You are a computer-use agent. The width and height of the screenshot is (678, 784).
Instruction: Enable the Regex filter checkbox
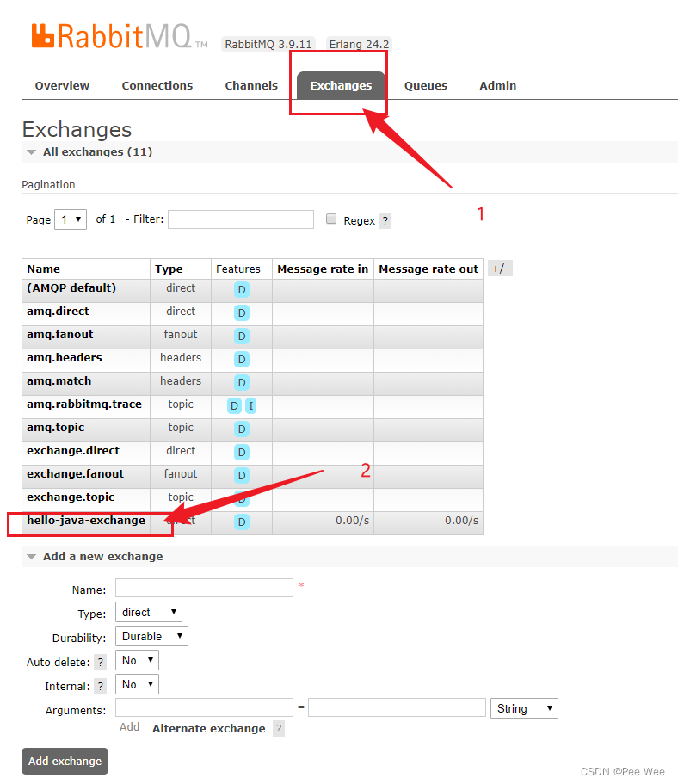click(331, 219)
